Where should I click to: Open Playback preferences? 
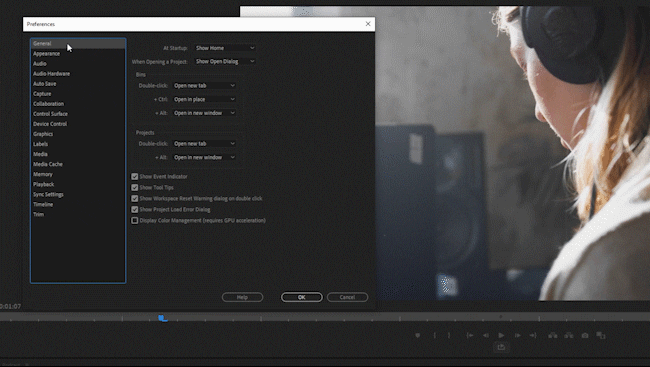coord(78,184)
